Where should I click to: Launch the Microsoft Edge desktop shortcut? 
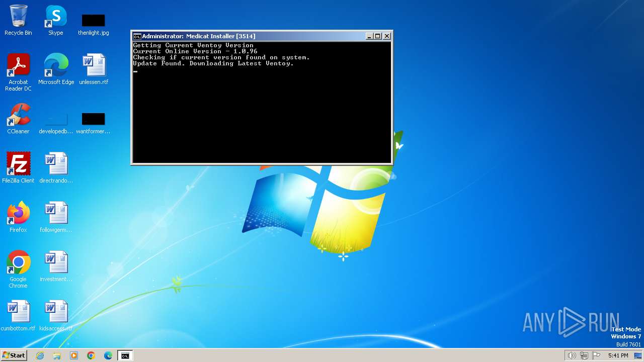click(56, 69)
